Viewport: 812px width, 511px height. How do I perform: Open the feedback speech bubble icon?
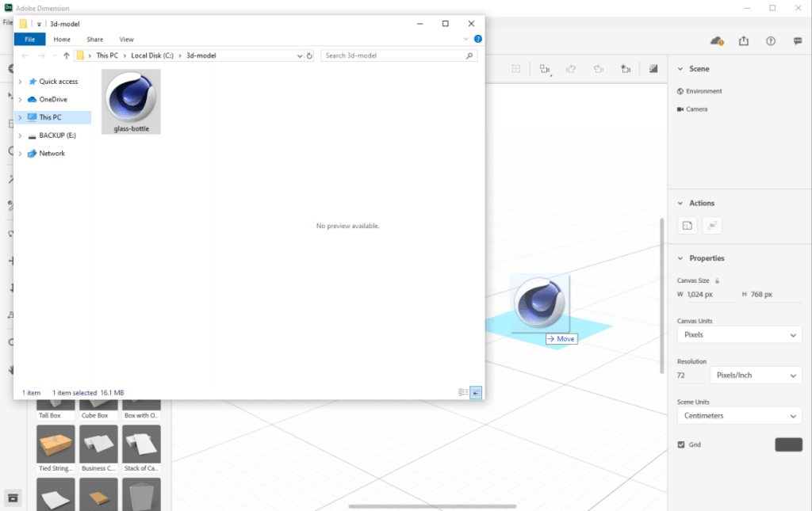click(x=797, y=40)
